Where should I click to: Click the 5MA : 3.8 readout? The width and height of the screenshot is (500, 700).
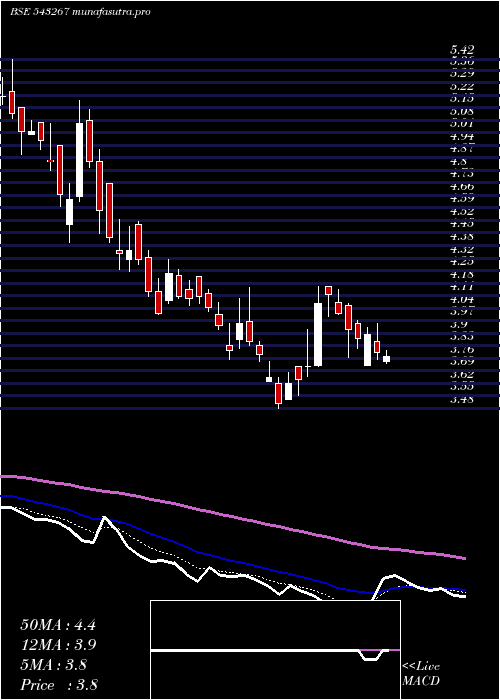coord(54,665)
